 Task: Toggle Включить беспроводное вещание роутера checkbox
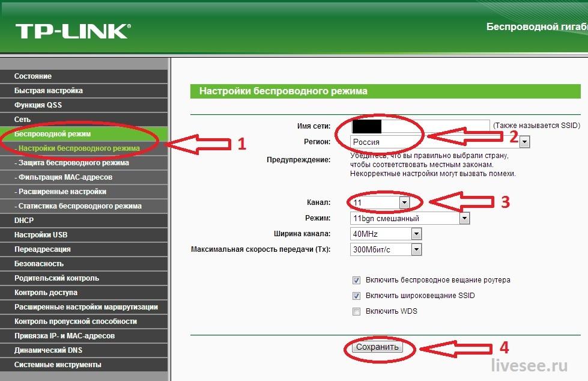coord(356,280)
